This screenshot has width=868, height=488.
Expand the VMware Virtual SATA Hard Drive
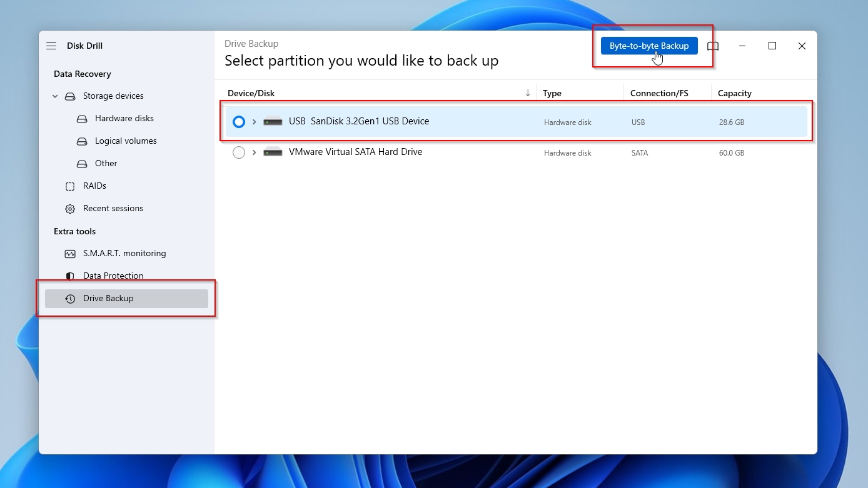click(x=254, y=152)
